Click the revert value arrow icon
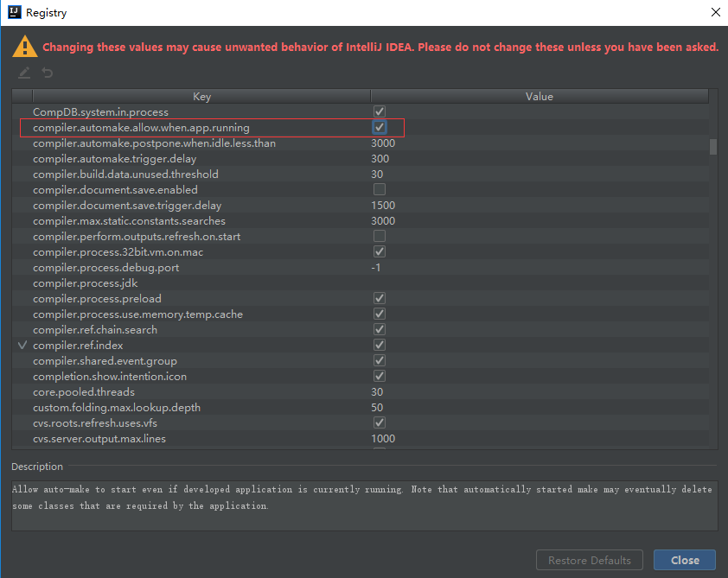Screen dimensions: 728x578 (x=46, y=73)
